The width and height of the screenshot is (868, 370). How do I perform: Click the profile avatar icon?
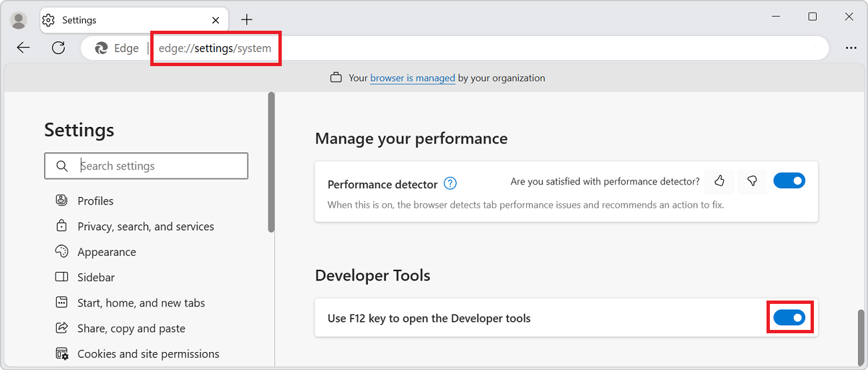19,20
